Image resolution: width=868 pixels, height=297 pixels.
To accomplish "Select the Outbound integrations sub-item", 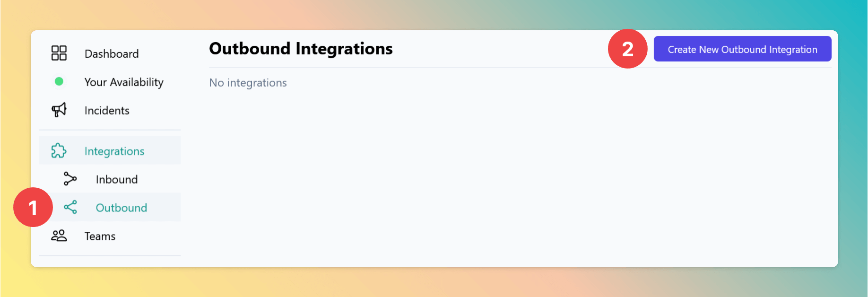I will (115, 207).
